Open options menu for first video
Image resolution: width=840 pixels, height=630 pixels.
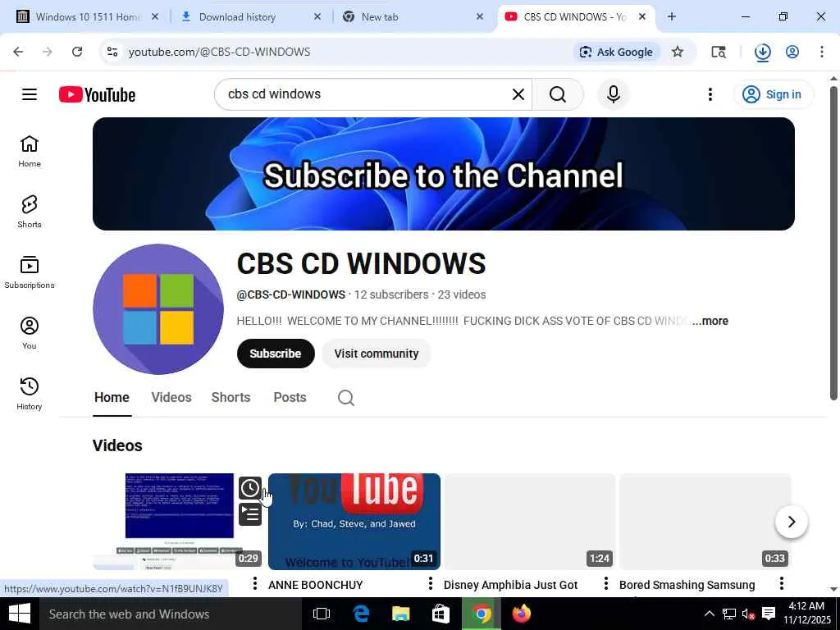click(255, 583)
